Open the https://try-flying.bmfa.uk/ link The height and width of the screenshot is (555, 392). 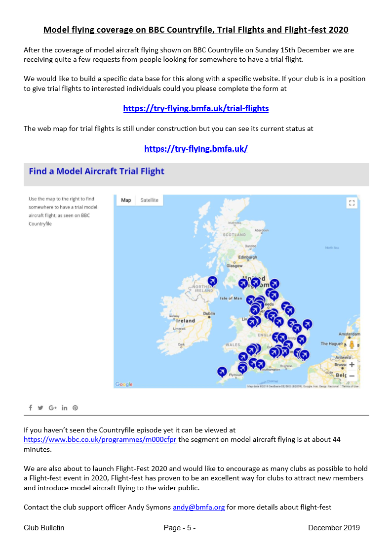[196, 148]
